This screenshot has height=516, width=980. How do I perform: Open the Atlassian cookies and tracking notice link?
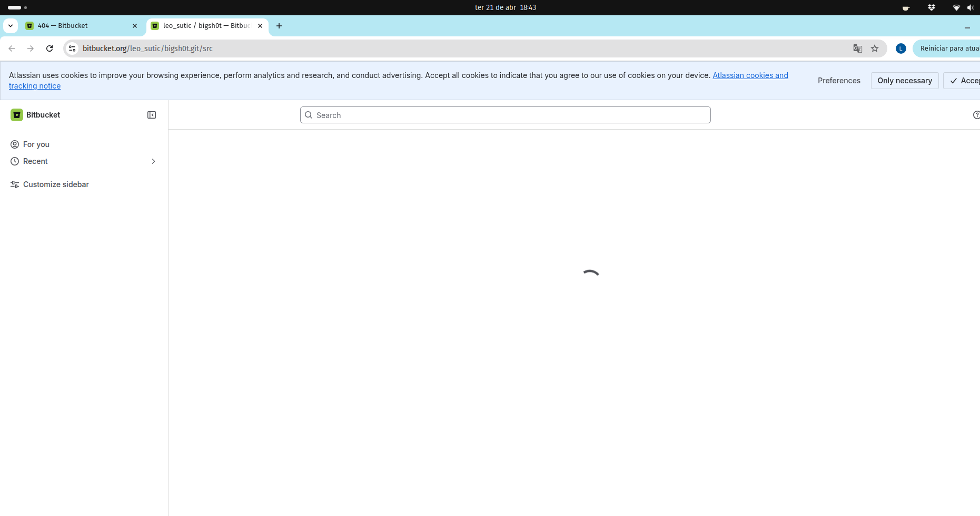[x=750, y=75]
